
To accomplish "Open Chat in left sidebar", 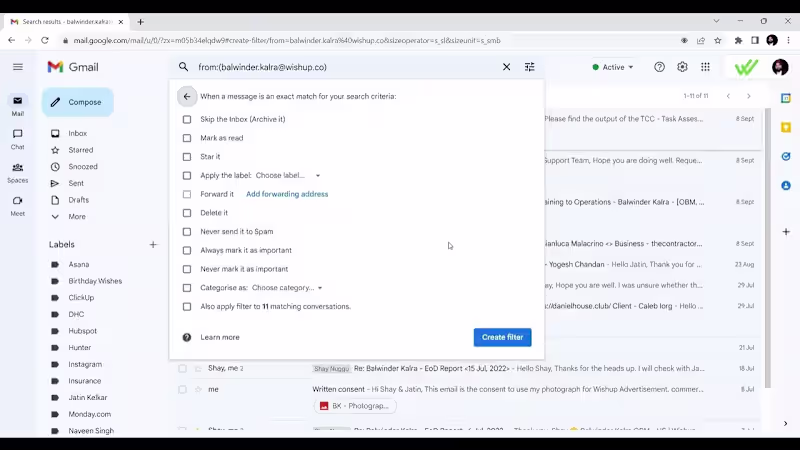I will click(x=17, y=139).
